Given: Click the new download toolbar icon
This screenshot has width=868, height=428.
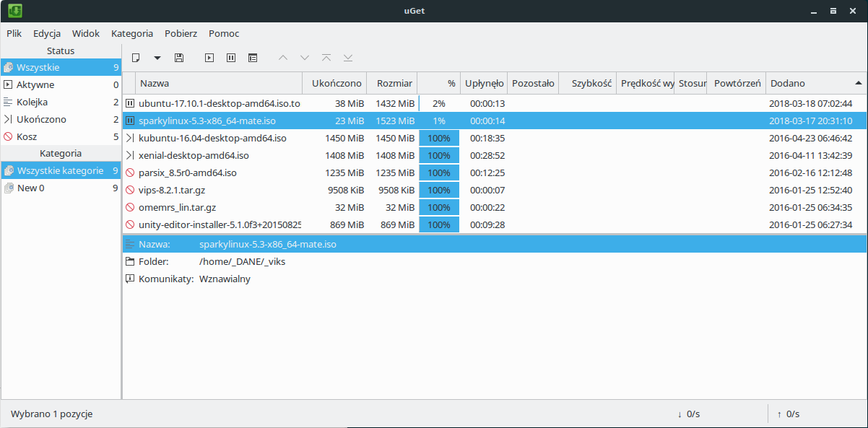Looking at the screenshot, I should click(135, 57).
